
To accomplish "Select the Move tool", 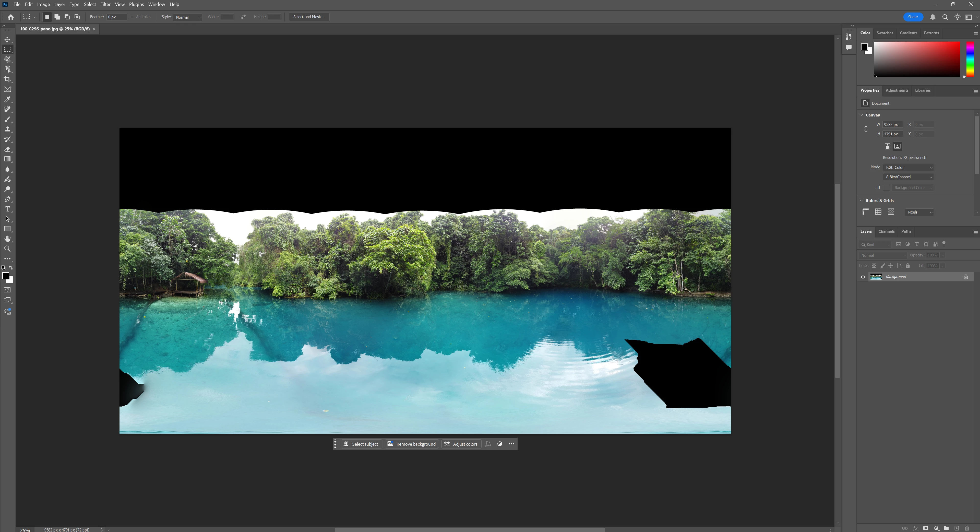I will [7, 40].
